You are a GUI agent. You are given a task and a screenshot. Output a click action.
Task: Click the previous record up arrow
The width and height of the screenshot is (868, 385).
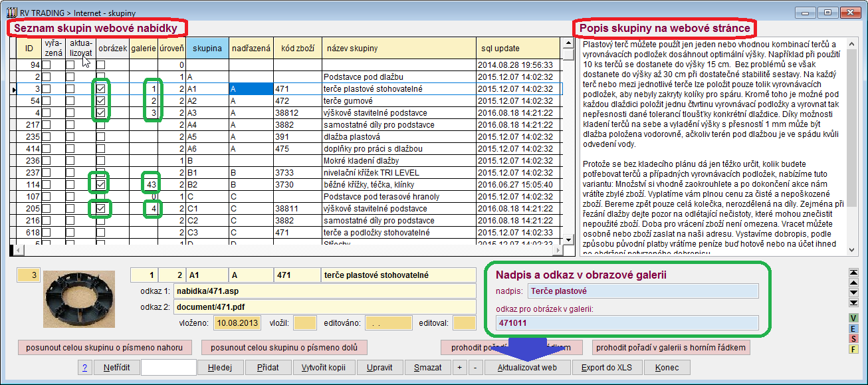(x=853, y=283)
